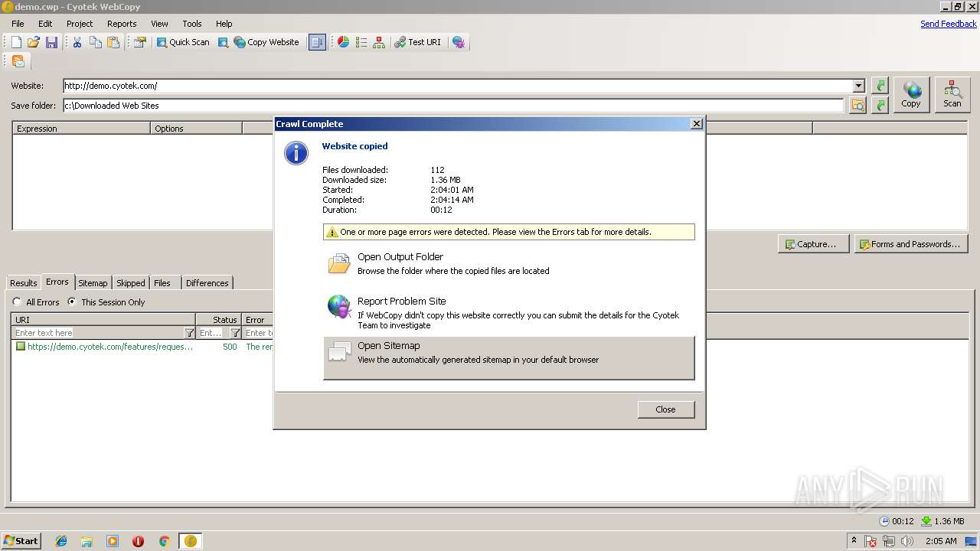Click the Capture... button
This screenshot has width=980, height=551.
click(813, 244)
